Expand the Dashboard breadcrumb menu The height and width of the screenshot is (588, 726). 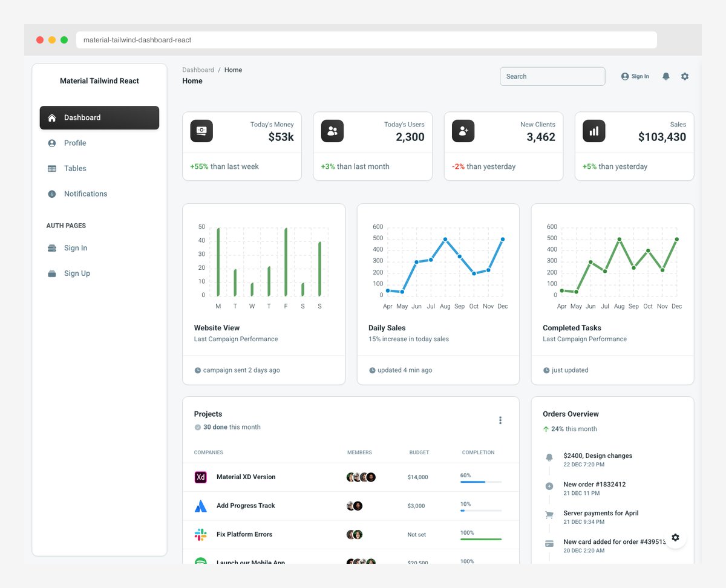(198, 70)
